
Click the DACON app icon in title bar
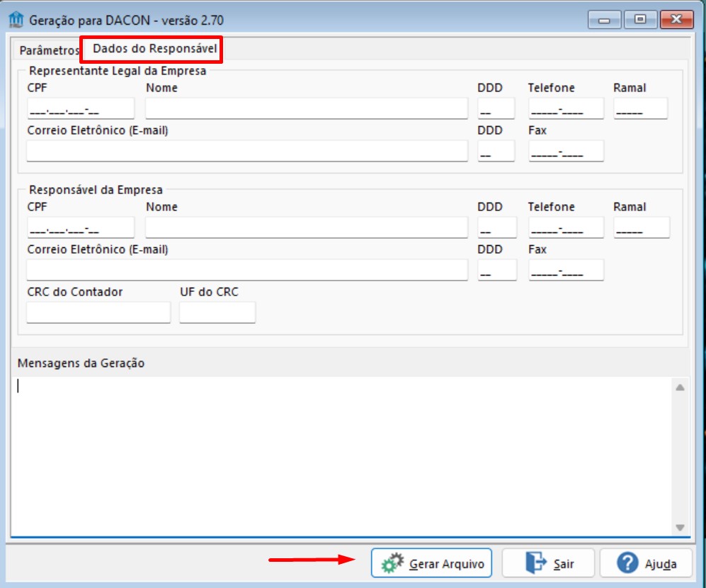(16, 20)
